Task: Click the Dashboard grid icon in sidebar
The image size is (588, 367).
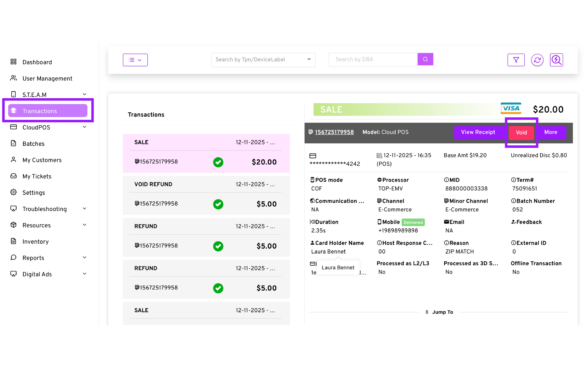Action: click(14, 62)
